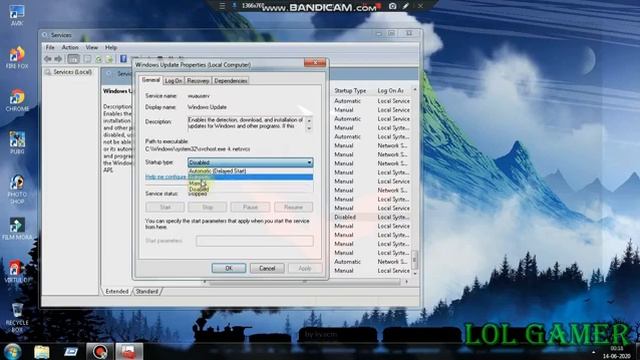Open the File menu in Services
The width and height of the screenshot is (640, 360).
click(x=50, y=47)
